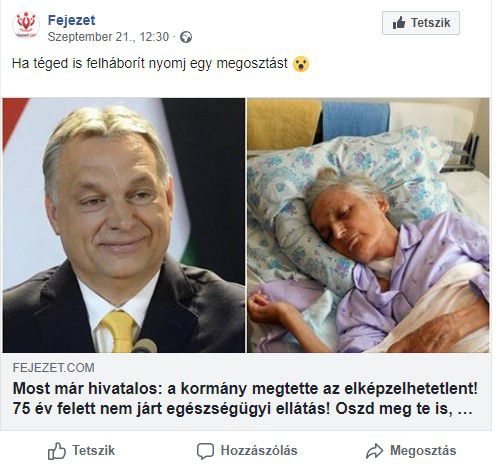This screenshot has width=501, height=468.
Task: Open the Fejezet page profile logo
Action: tap(26, 24)
